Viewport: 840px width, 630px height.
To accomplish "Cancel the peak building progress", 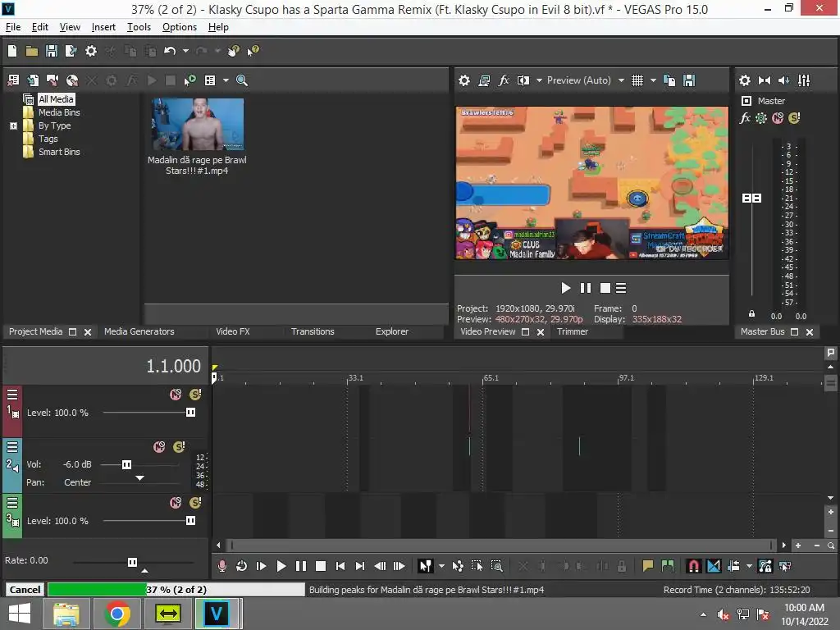I will pyautogui.click(x=25, y=590).
